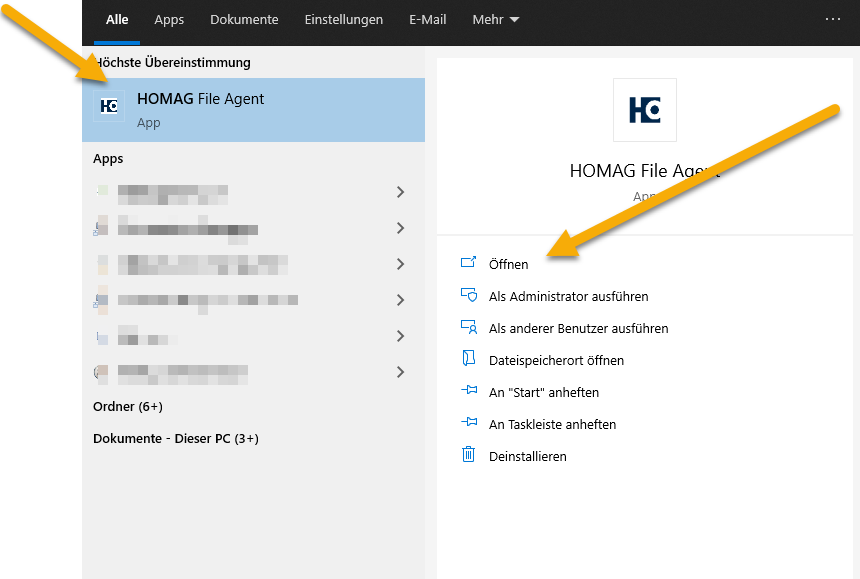Click the large HOMAG logo in preview pane
This screenshot has height=579, width=860.
point(644,110)
